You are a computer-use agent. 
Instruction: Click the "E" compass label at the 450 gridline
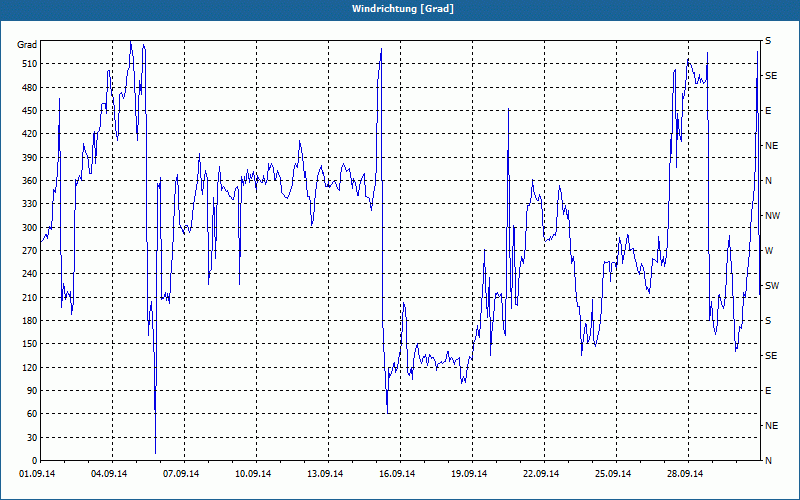[768, 111]
